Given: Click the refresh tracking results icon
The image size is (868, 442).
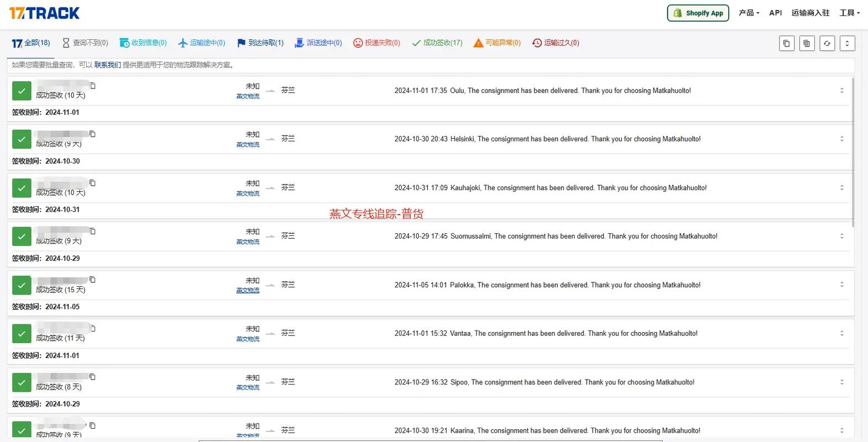Looking at the screenshot, I should pos(827,43).
